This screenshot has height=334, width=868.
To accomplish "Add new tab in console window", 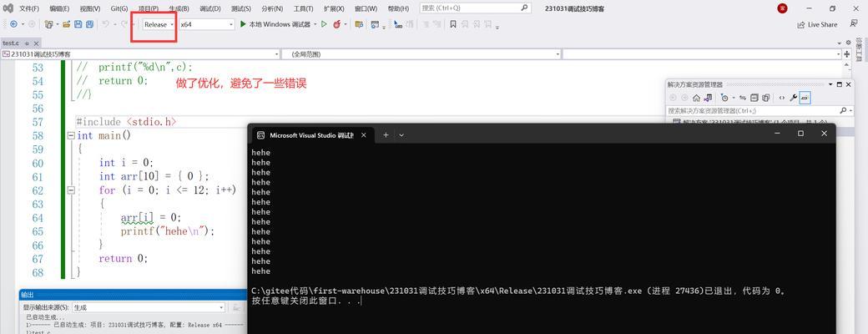I will point(386,134).
